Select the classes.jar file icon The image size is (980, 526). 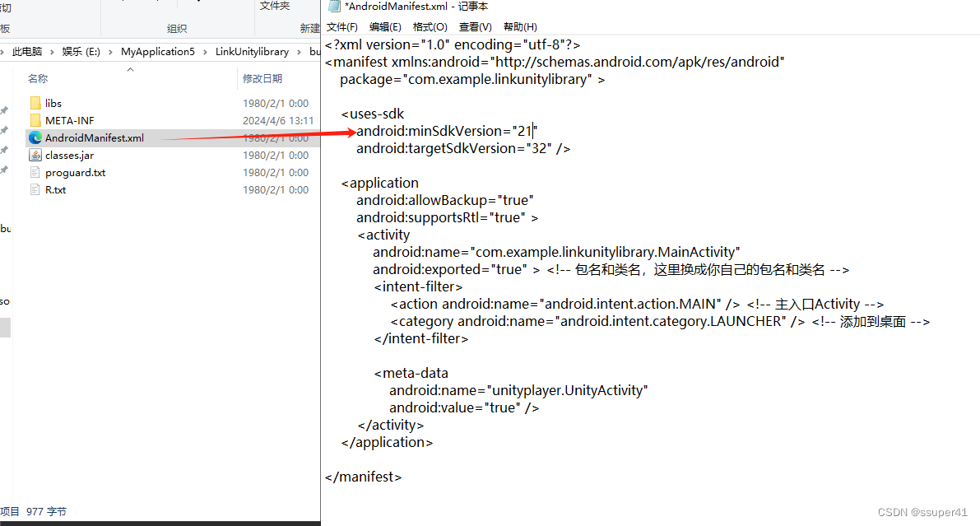coord(35,155)
